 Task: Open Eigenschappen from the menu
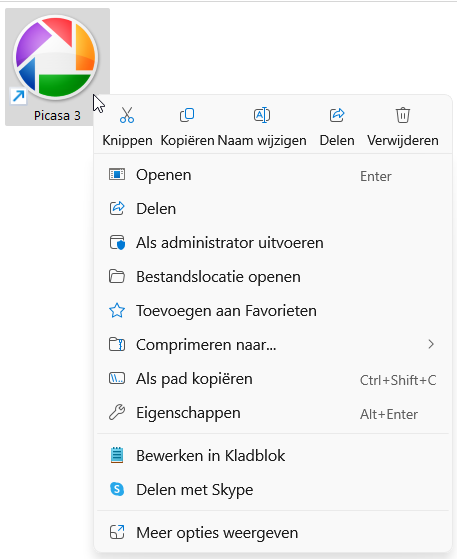click(273, 413)
